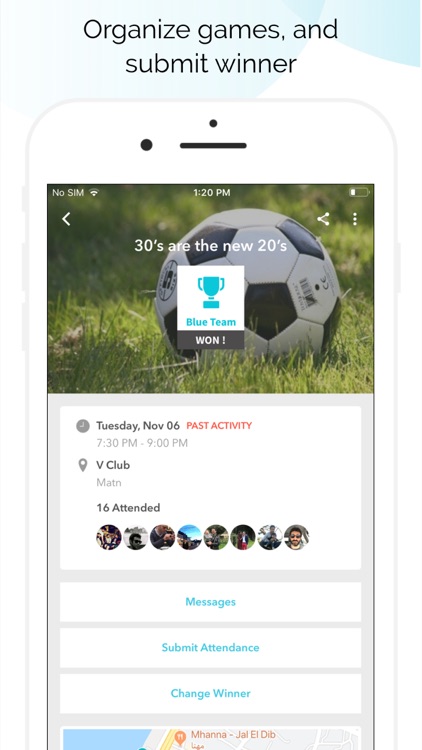Tap the fourth attendee avatar with blue sky
The height and width of the screenshot is (750, 422).
[189, 537]
